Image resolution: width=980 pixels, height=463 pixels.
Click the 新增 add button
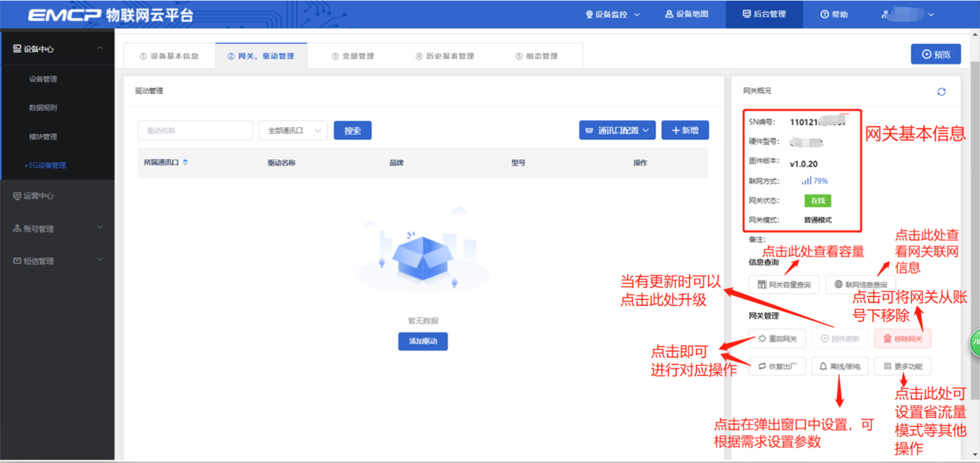685,130
